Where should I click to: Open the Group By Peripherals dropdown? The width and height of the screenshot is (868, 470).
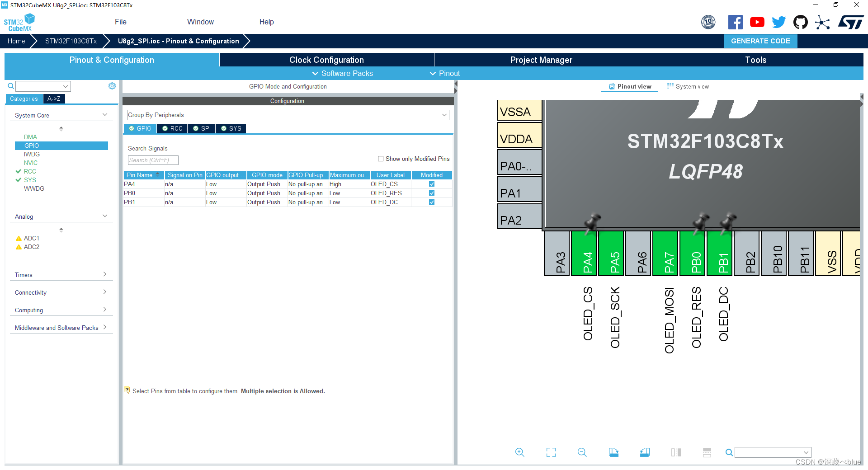coord(288,115)
